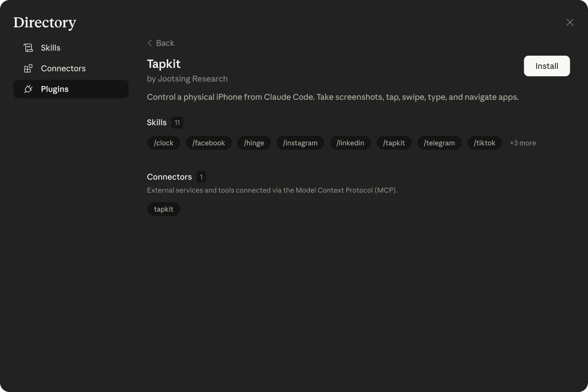Select the tapkit connector chip
The width and height of the screenshot is (588, 392).
tap(164, 209)
